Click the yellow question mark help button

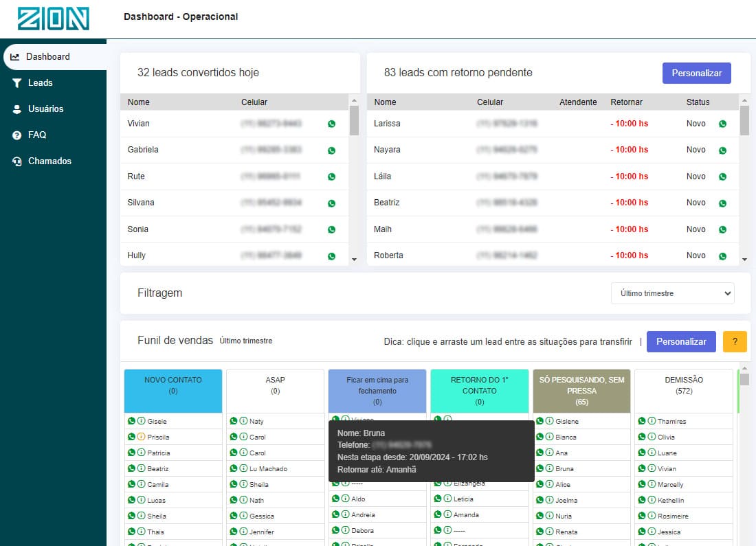click(735, 341)
